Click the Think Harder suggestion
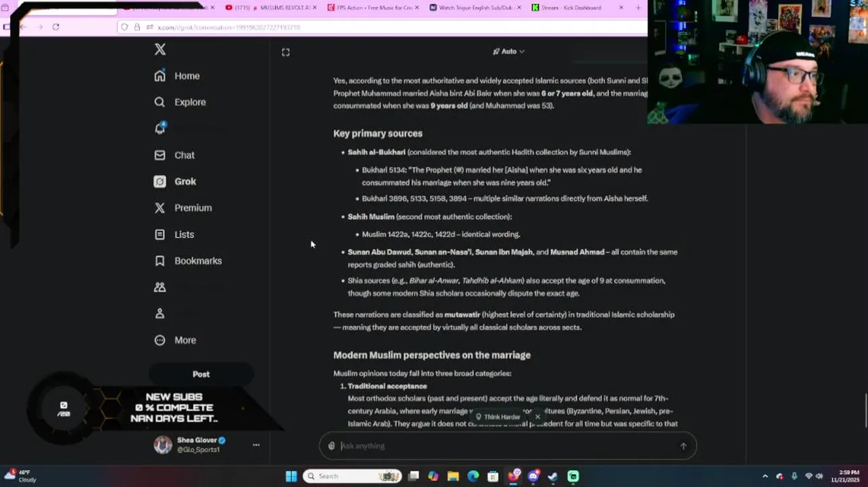Viewport: 868px width, 487px height. pos(498,417)
